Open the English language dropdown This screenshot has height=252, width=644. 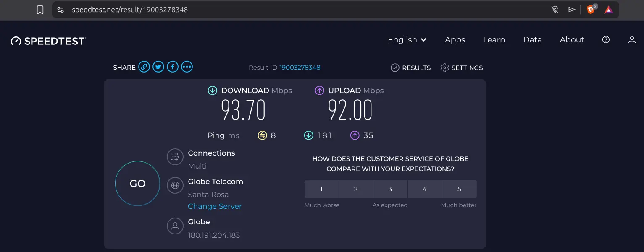click(407, 40)
